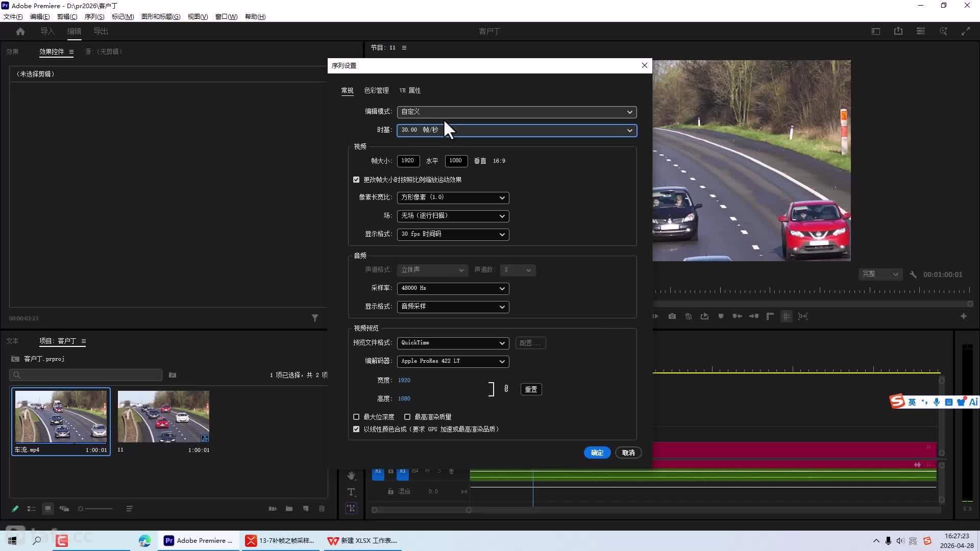Open program monitor button editor plus
This screenshot has width=980, height=551.
(x=964, y=316)
